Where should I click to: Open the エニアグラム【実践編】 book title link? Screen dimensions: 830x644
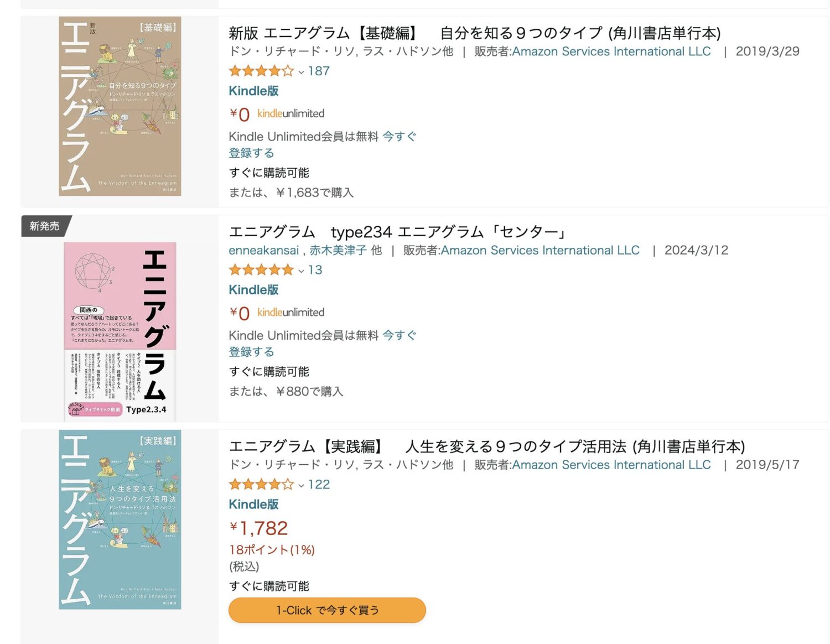click(x=487, y=446)
